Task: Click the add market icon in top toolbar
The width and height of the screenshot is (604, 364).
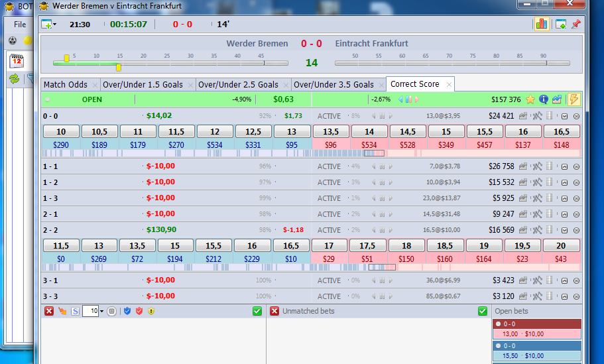Action: pyautogui.click(x=47, y=25)
